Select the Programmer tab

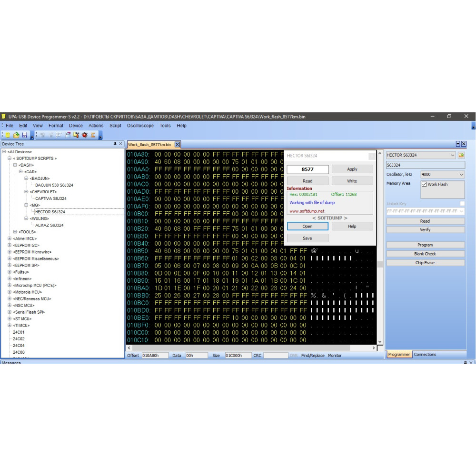coord(399,355)
